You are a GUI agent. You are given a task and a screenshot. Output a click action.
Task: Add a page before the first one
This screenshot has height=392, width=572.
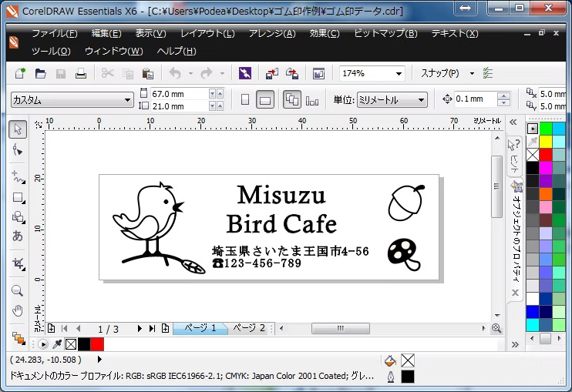(51, 329)
